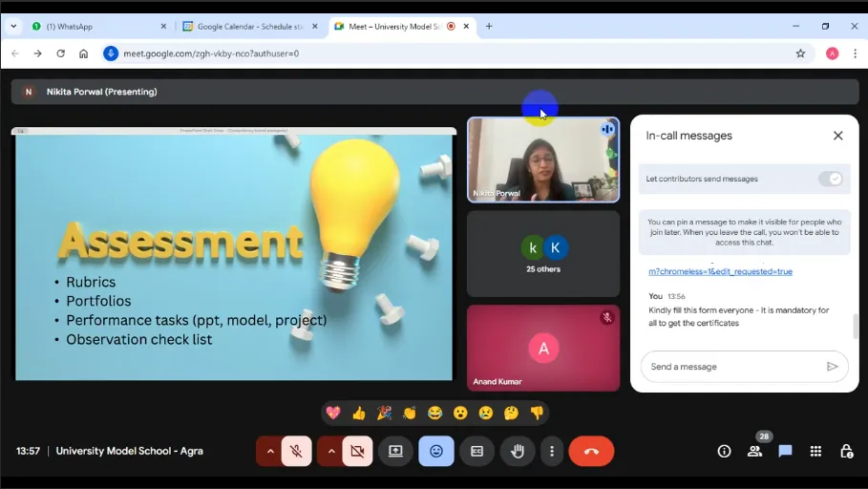The image size is (868, 489).
Task: Open meeting details info icon
Action: (724, 452)
